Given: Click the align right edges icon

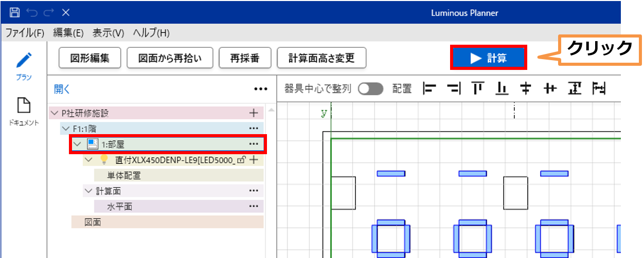Looking at the screenshot, I should (x=454, y=89).
